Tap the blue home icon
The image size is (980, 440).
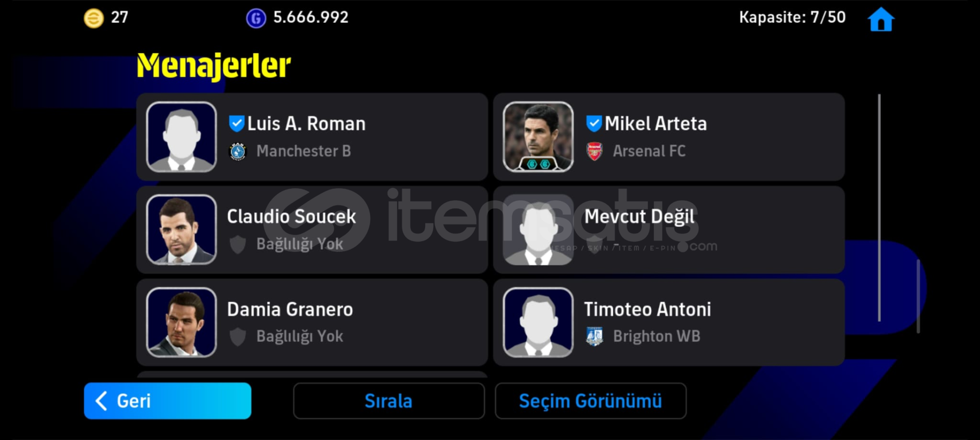click(881, 19)
